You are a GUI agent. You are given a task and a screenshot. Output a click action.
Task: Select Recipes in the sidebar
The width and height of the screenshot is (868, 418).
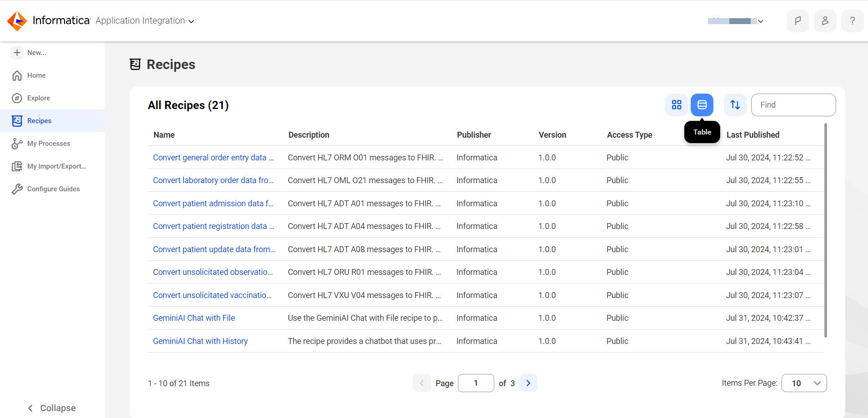click(52, 121)
